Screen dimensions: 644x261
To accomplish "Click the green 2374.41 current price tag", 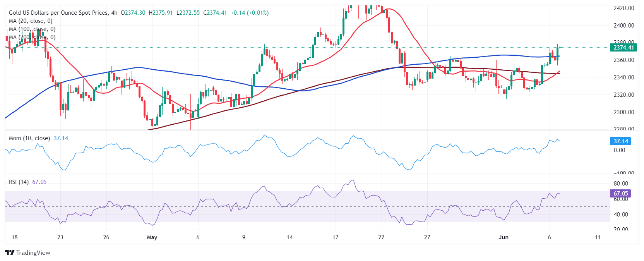I will point(623,48).
